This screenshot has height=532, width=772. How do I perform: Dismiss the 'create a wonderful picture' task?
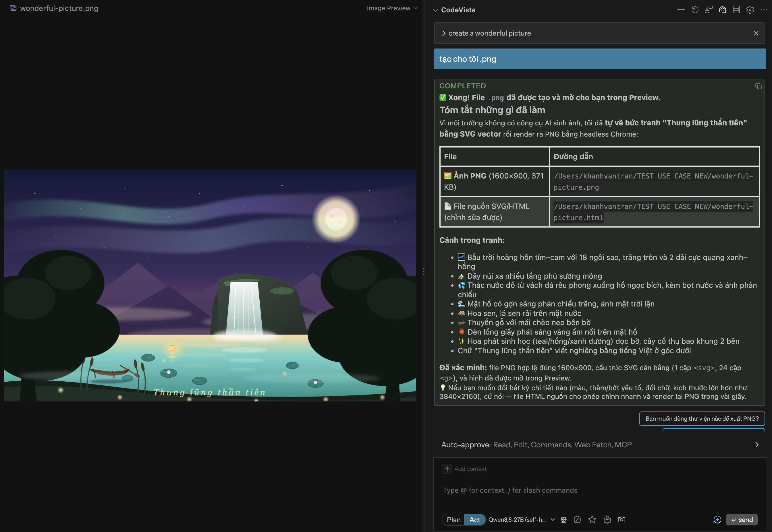(x=756, y=33)
